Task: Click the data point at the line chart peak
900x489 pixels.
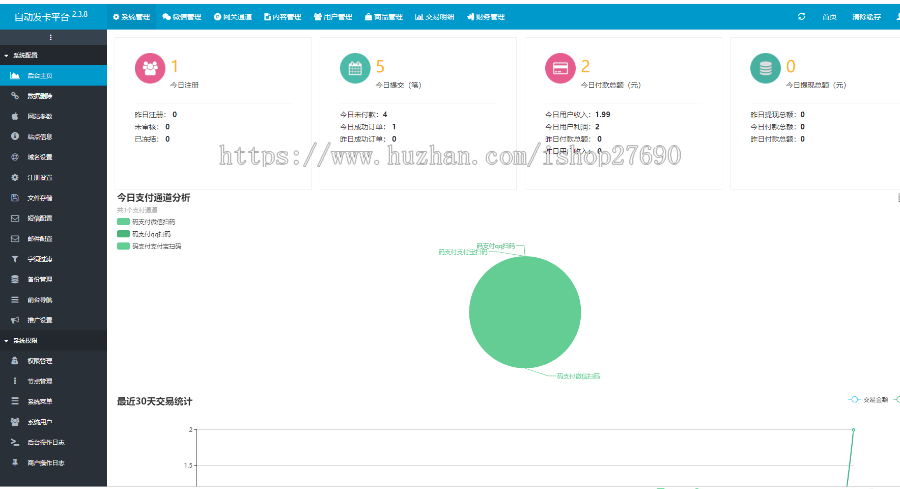Action: 854,429
